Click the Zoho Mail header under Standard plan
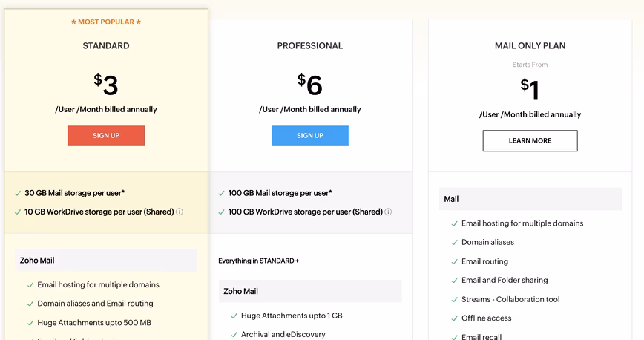 point(106,261)
